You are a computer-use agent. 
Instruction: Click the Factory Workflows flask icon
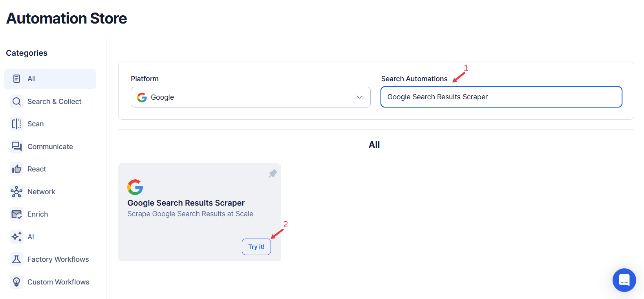click(x=16, y=259)
